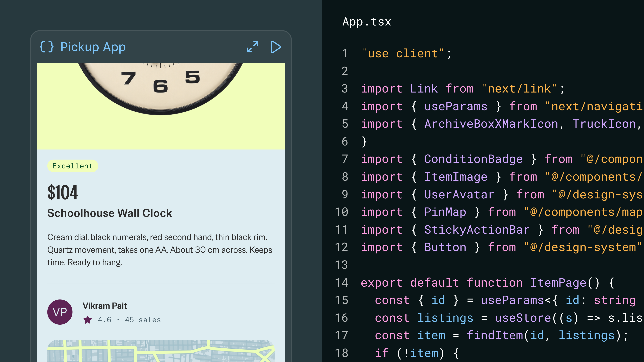Image resolution: width=644 pixels, height=362 pixels.
Task: Click UserAvatar import on line 9
Action: 459,194
